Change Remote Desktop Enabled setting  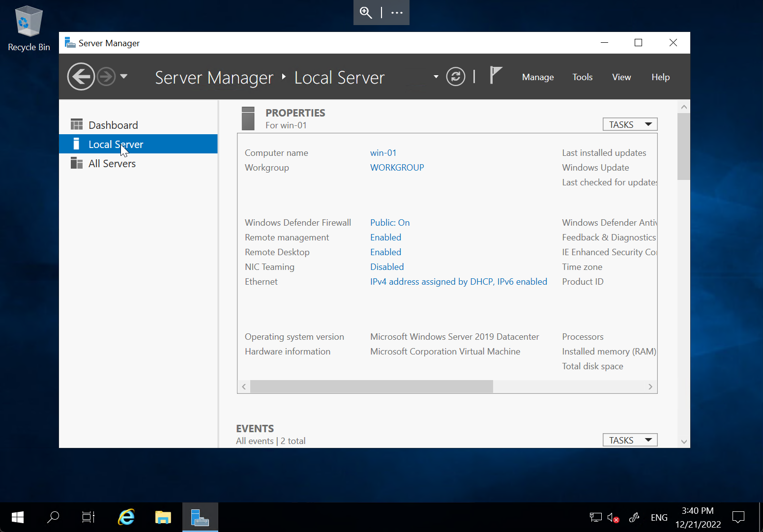(x=385, y=252)
